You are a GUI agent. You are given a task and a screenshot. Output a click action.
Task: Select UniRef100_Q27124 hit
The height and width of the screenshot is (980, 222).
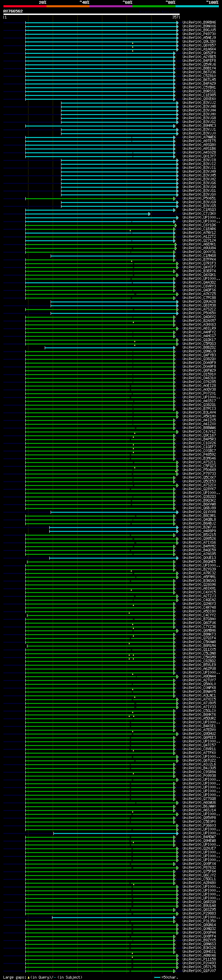pyautogui.click(x=199, y=240)
